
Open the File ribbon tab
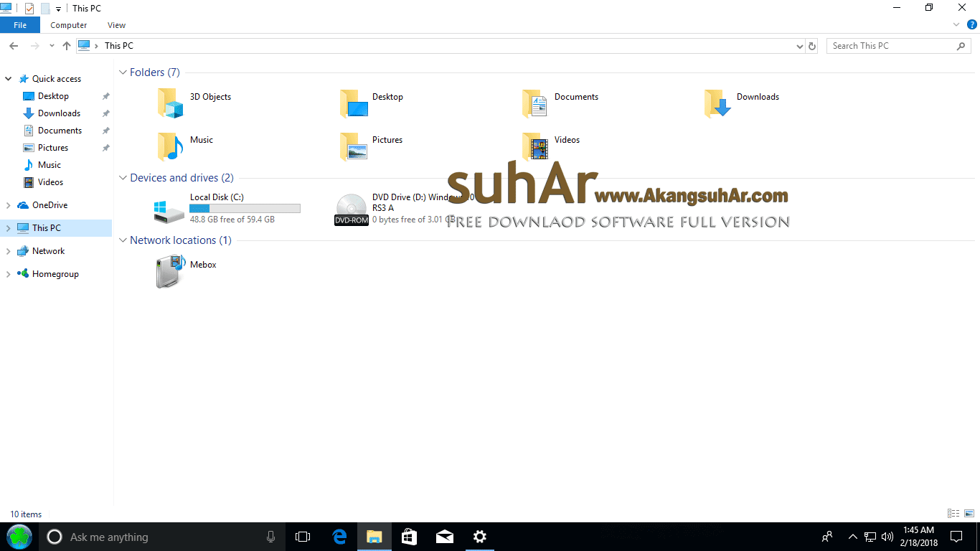point(20,25)
